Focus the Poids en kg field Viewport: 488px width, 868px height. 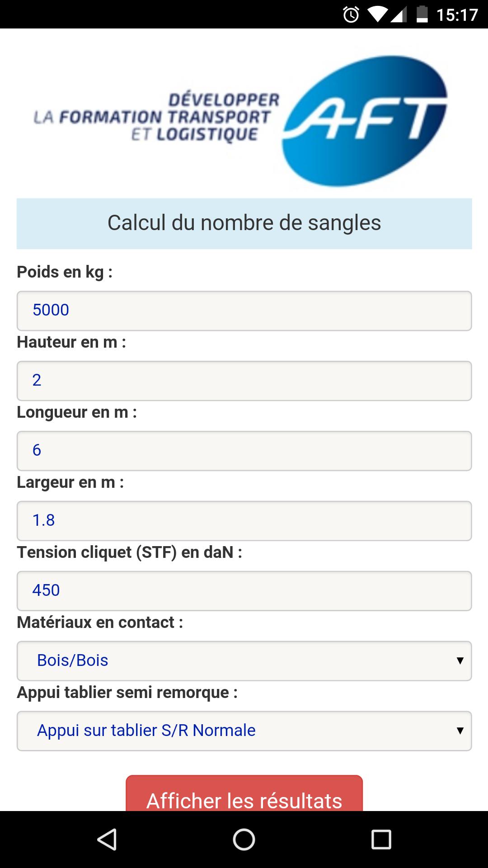[244, 311]
